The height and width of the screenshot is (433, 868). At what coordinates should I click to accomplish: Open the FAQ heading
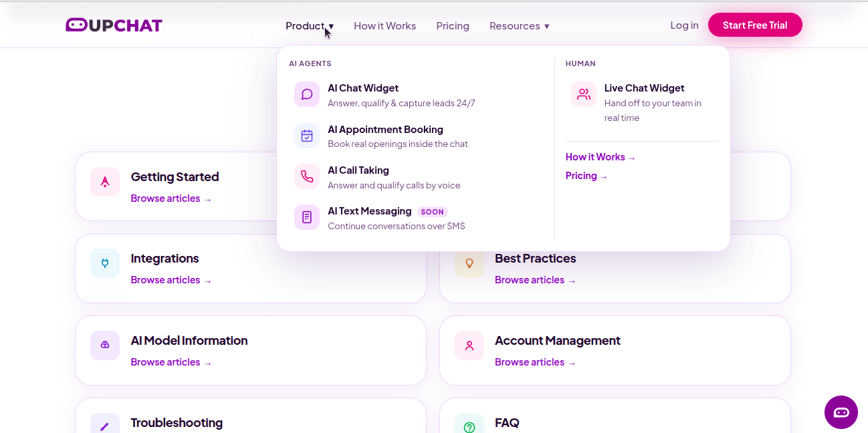pyautogui.click(x=507, y=423)
